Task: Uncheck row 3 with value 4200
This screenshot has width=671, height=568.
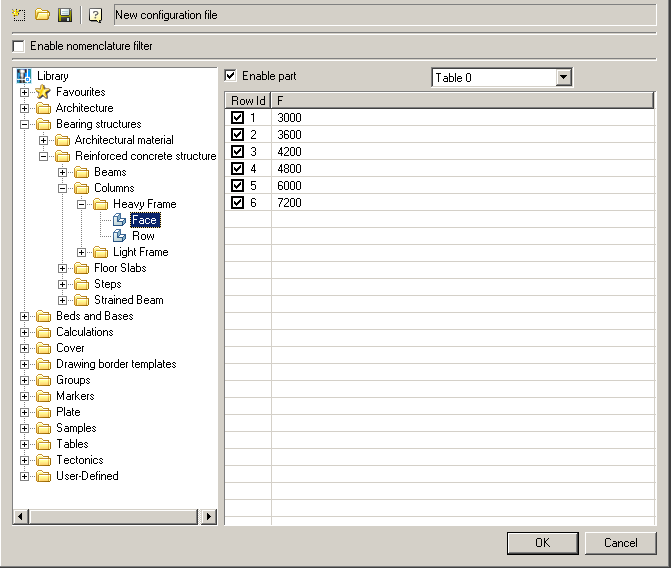Action: (x=237, y=152)
